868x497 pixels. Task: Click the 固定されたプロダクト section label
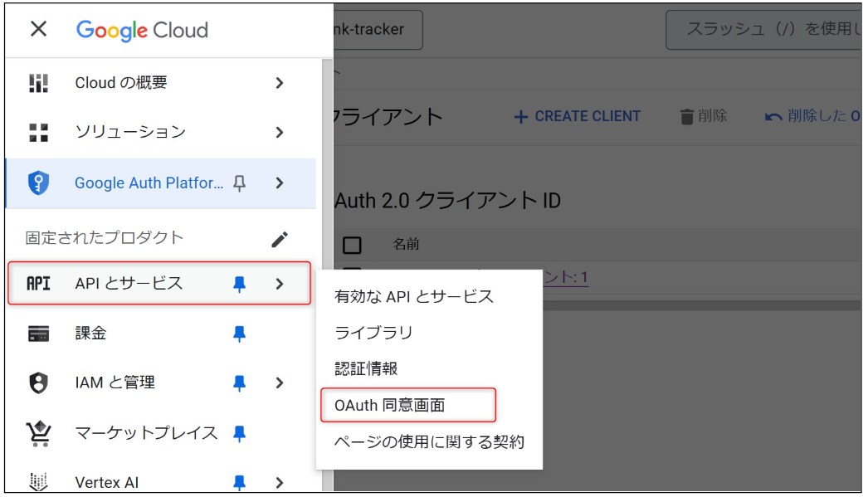104,238
